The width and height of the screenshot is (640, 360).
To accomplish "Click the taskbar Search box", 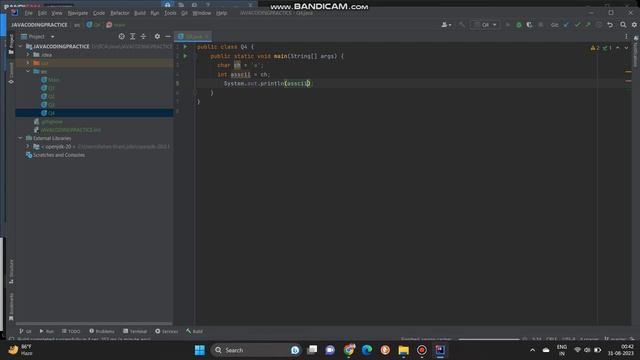I will coord(256,350).
